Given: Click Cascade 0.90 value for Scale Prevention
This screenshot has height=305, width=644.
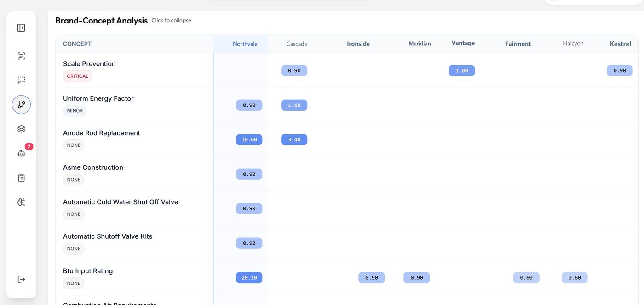Looking at the screenshot, I should [294, 71].
